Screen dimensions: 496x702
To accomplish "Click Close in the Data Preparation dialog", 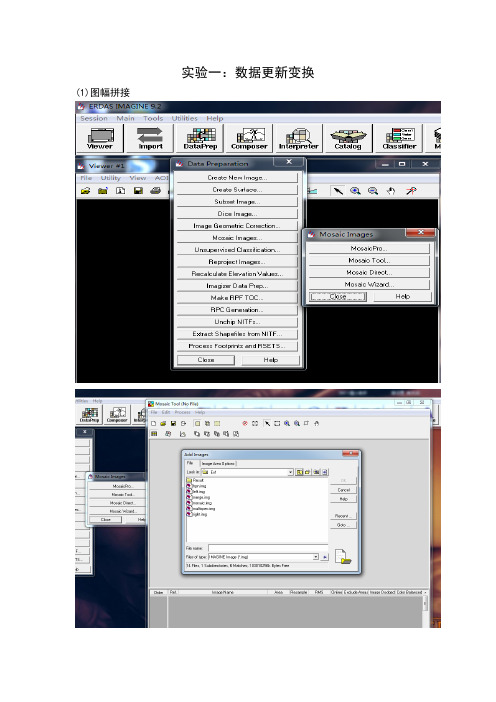I will pyautogui.click(x=206, y=360).
